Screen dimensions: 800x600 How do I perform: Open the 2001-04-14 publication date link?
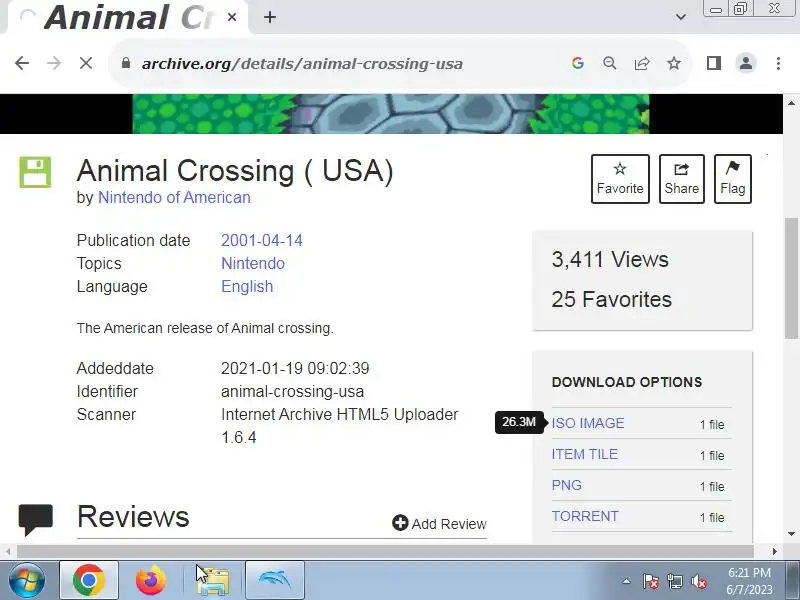(x=262, y=240)
